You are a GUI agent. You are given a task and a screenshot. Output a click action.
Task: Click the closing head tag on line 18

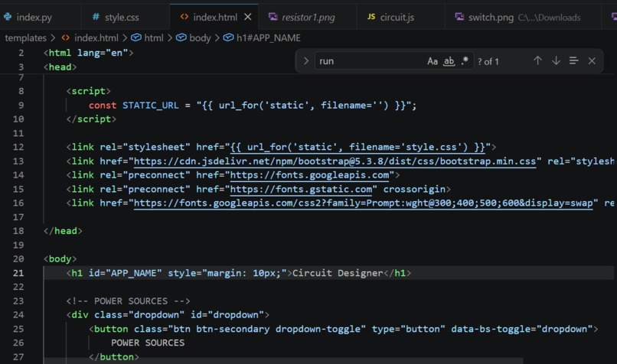pos(63,231)
